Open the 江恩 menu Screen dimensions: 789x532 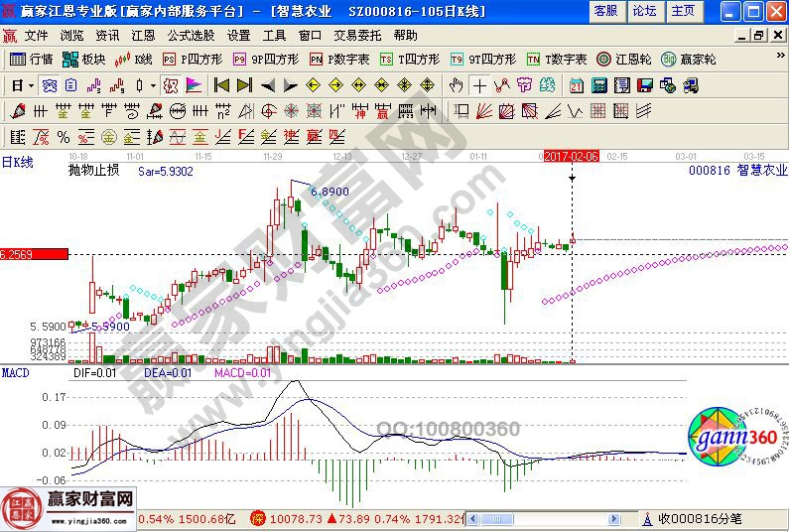pos(143,35)
